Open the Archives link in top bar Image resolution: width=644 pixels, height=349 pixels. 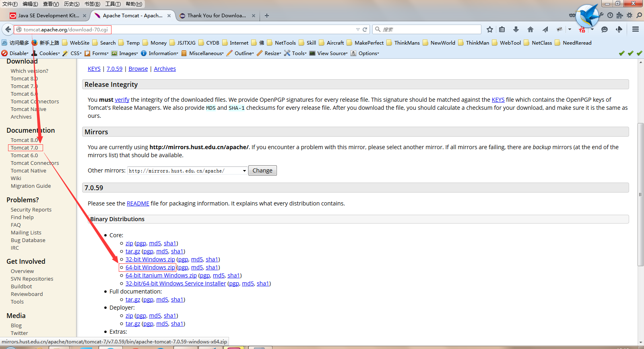pyautogui.click(x=165, y=69)
